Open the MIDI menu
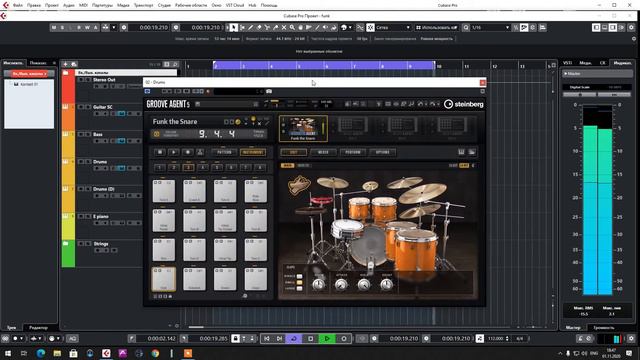The image size is (640, 360). [x=83, y=5]
